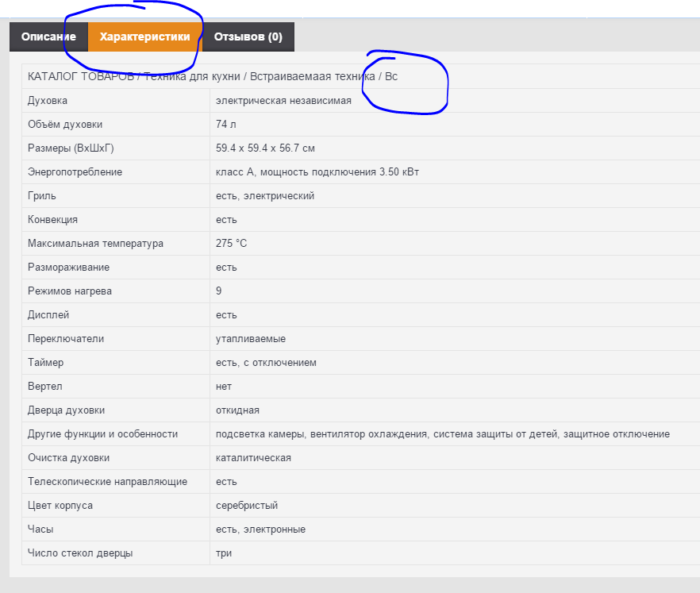Select the value 'утапливаемые'

[251, 338]
